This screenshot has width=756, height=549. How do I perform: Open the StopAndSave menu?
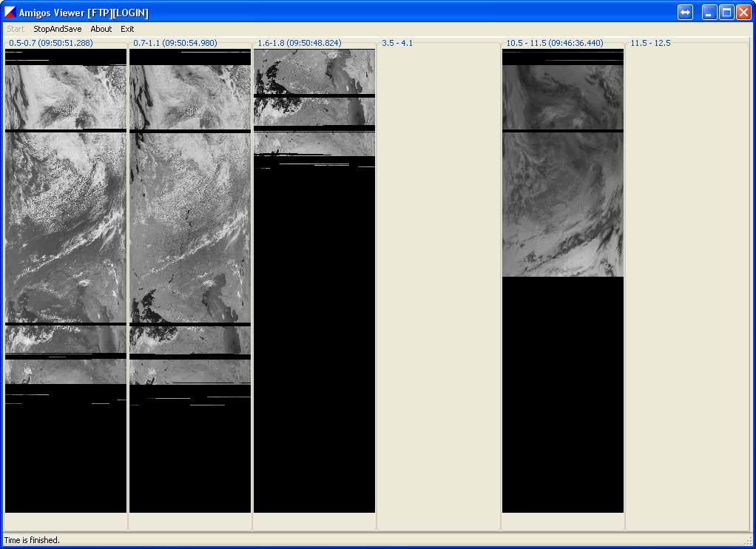click(58, 29)
